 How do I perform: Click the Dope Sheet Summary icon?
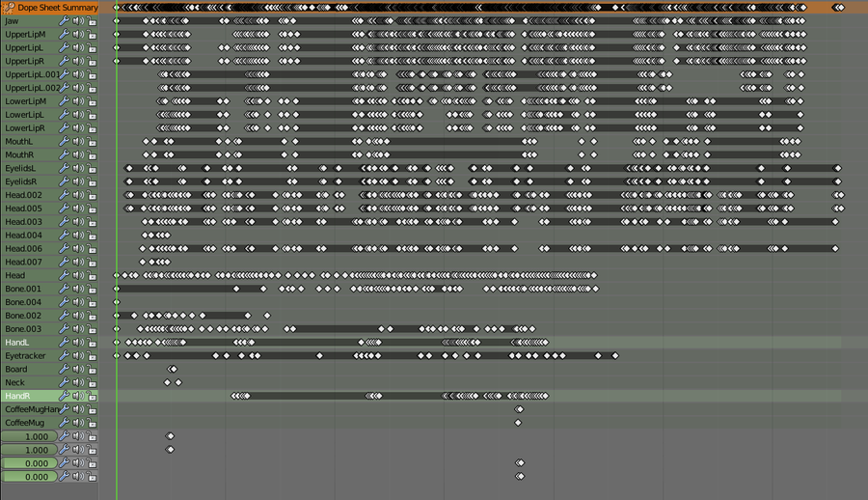(9, 8)
